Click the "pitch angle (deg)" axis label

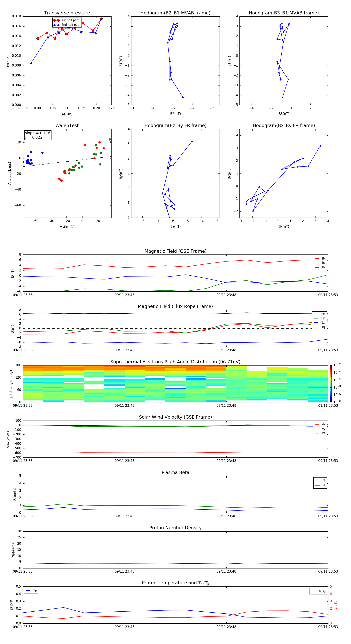pos(11,383)
